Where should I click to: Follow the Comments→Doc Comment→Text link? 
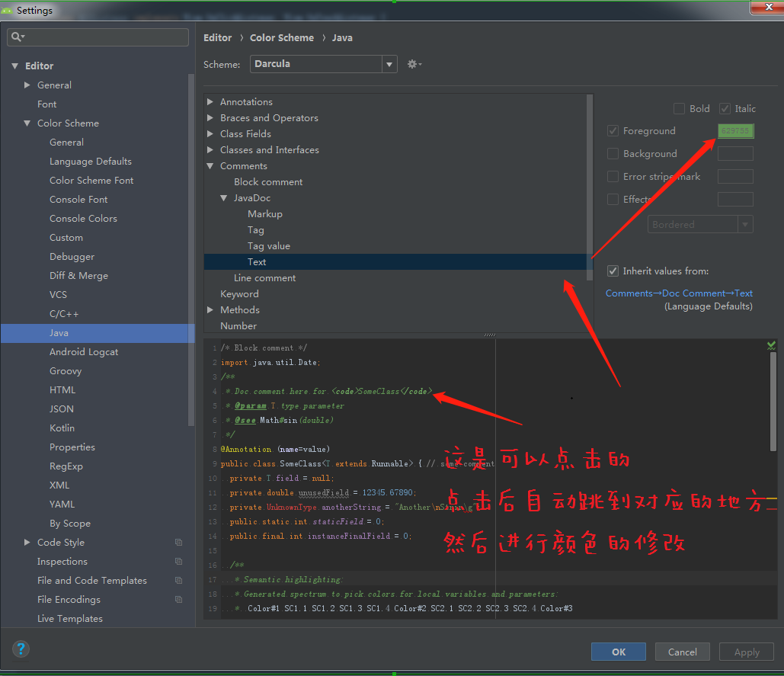tap(679, 293)
